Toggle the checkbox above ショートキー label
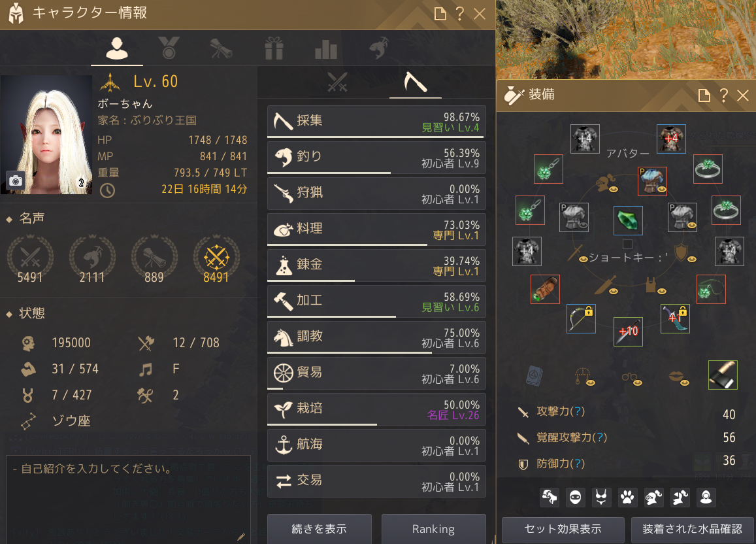Viewport: 756px width, 544px height. 627,244
